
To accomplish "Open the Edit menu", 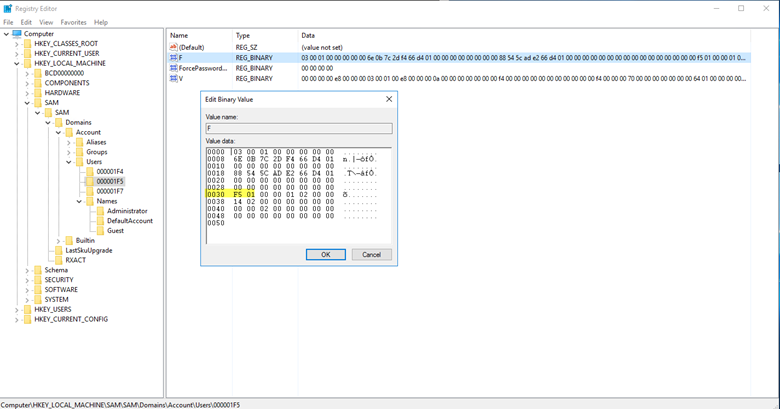I will pos(26,22).
